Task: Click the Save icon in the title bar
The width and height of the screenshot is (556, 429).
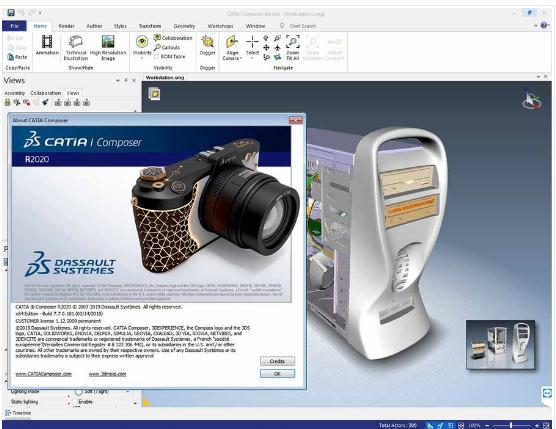Action: coord(11,13)
